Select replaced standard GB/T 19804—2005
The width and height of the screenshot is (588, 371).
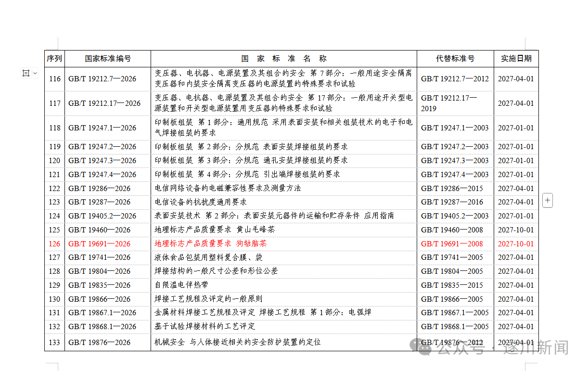tap(452, 271)
